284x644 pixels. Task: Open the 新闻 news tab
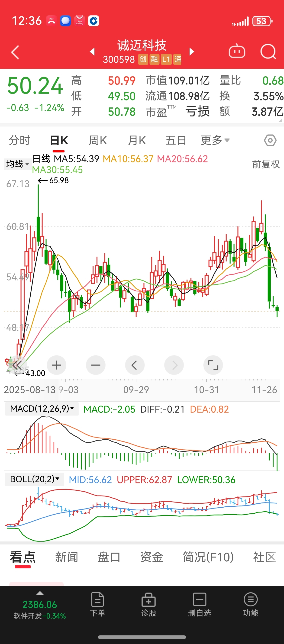[67, 557]
